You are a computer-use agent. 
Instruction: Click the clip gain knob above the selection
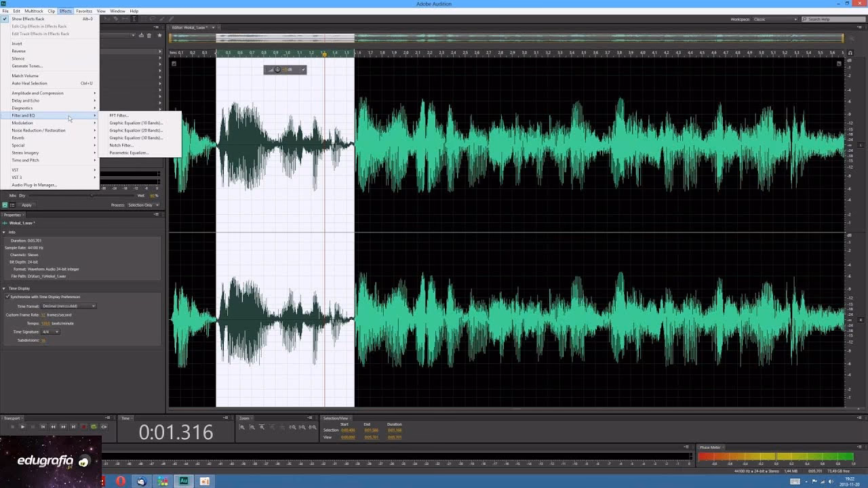(x=278, y=69)
